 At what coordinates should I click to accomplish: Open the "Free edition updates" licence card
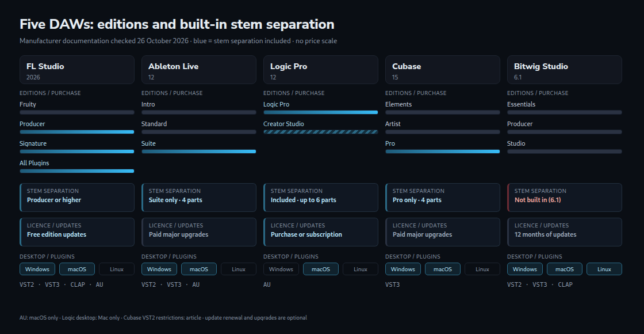tap(77, 232)
